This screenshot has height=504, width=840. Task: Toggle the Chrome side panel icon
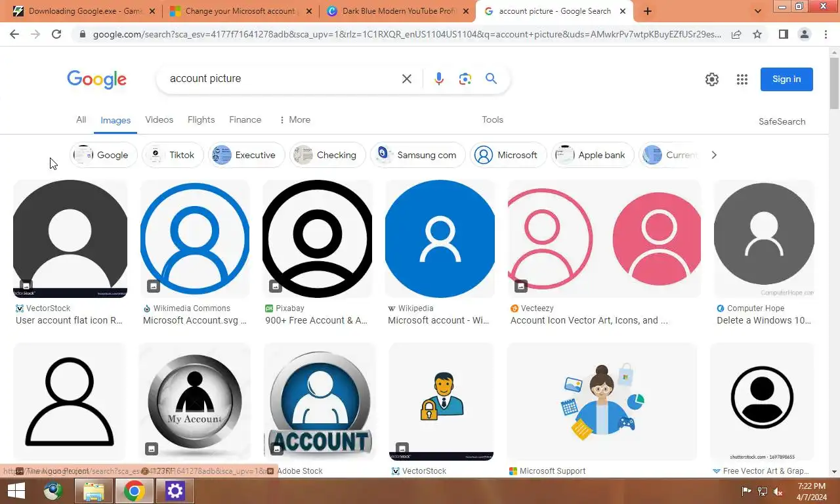[784, 34]
